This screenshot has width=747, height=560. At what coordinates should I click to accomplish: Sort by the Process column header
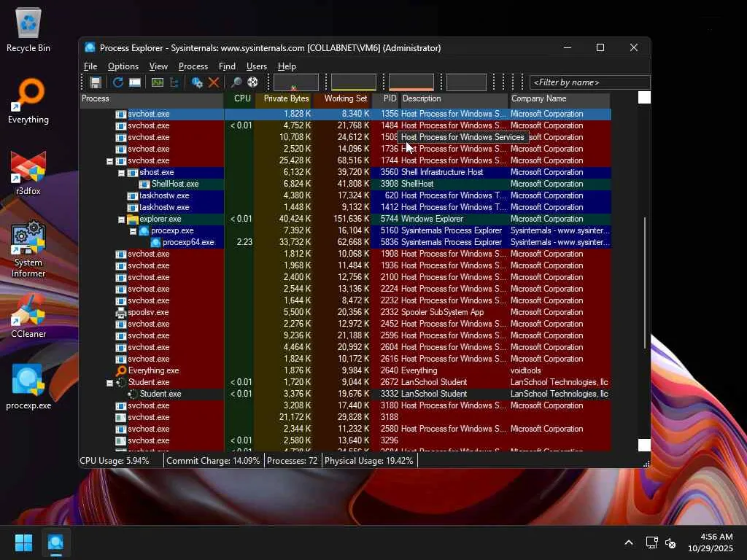(152, 98)
